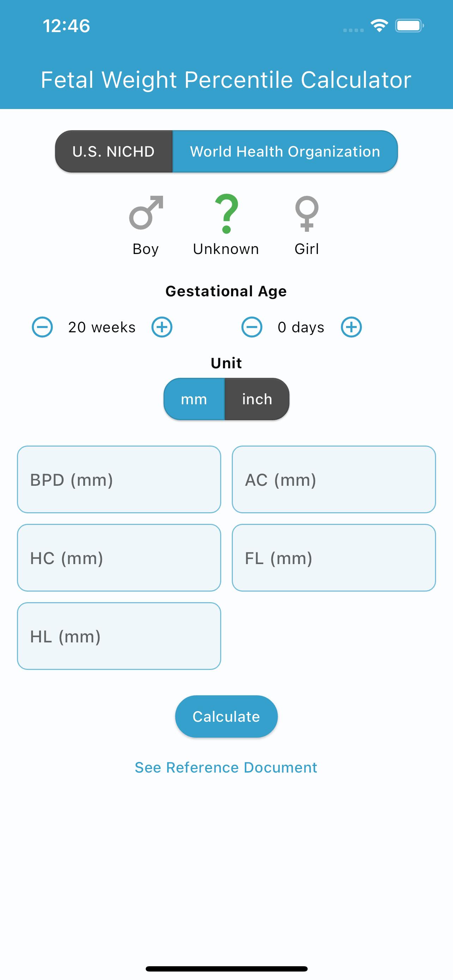Focus the AC (mm) input field
The image size is (453, 980).
[334, 479]
